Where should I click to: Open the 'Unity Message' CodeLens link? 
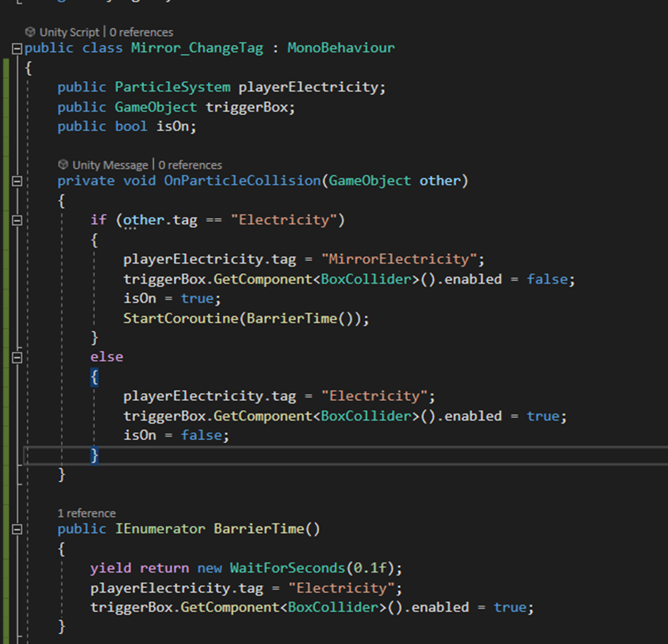110,165
